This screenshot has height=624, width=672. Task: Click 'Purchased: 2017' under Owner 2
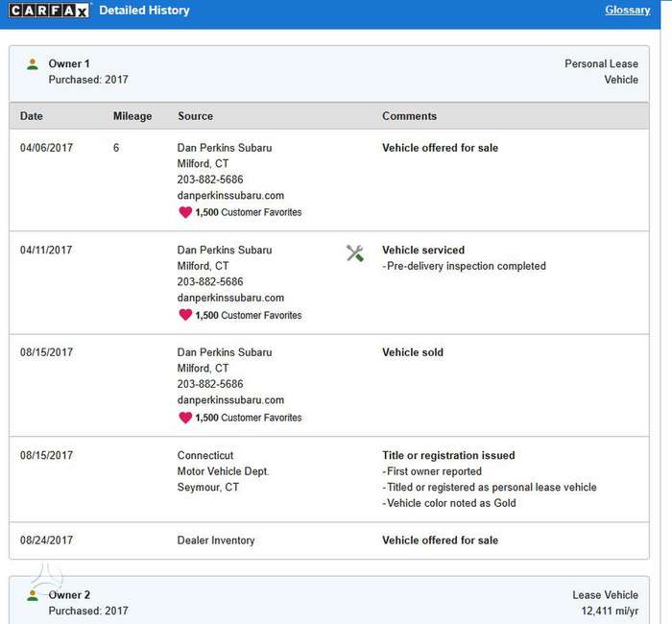tap(88, 611)
